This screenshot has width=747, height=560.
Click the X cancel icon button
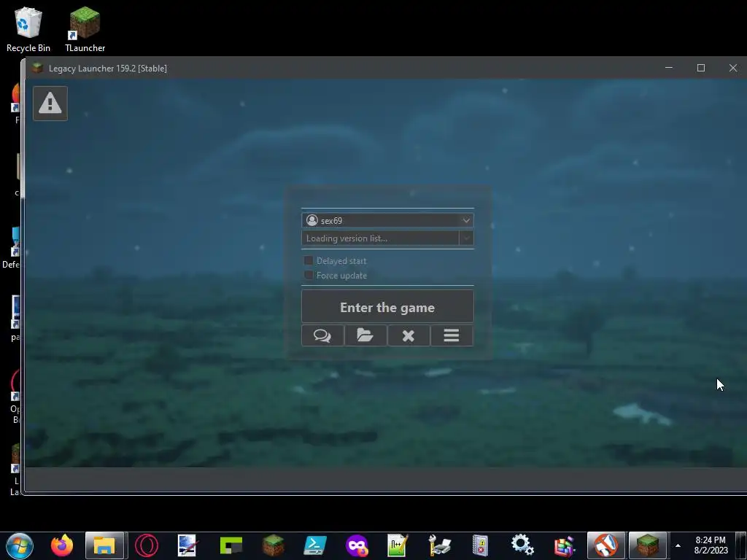click(x=409, y=335)
